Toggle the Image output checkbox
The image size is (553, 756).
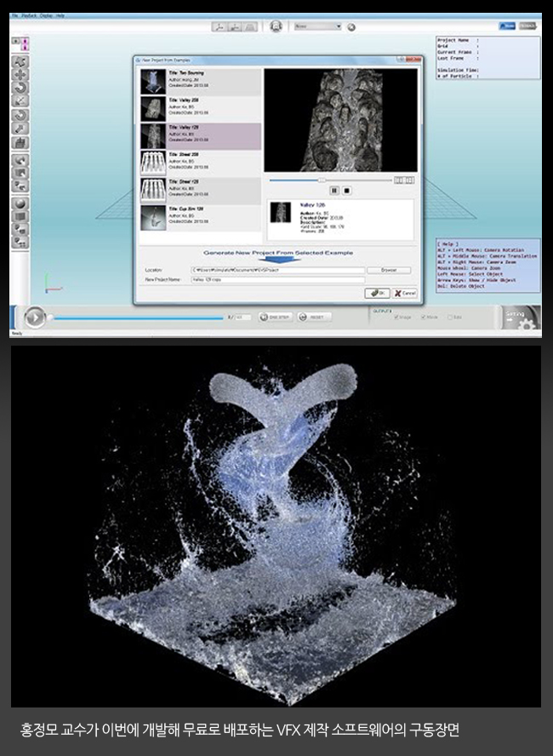396,318
